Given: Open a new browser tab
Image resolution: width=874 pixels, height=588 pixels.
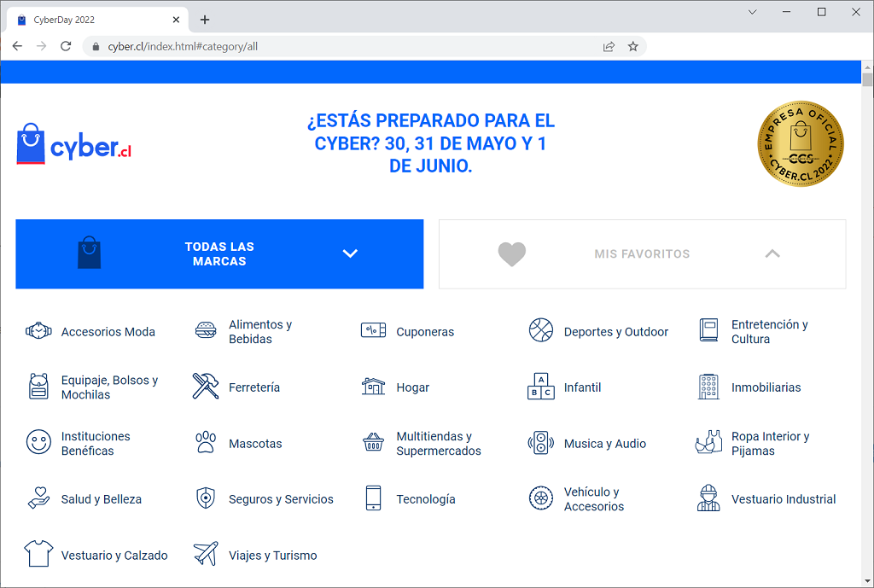Looking at the screenshot, I should (x=204, y=19).
